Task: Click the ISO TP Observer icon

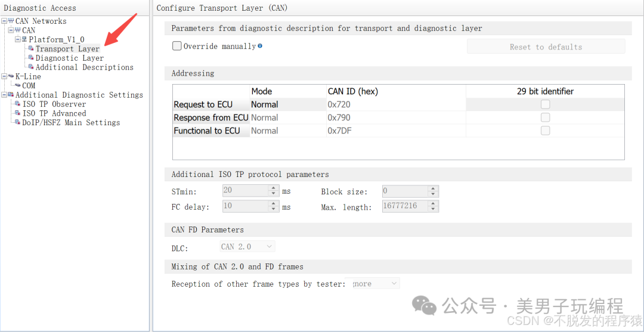Action: click(18, 104)
